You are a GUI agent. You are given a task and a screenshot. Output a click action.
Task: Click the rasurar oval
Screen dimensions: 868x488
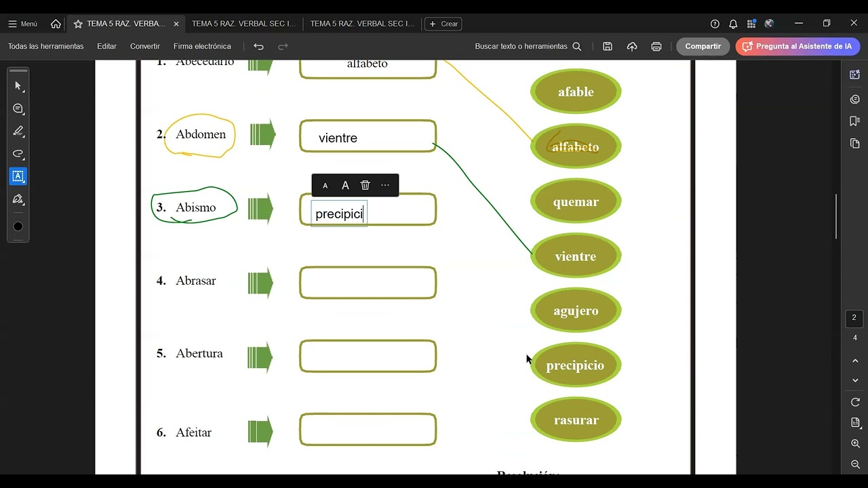click(576, 420)
